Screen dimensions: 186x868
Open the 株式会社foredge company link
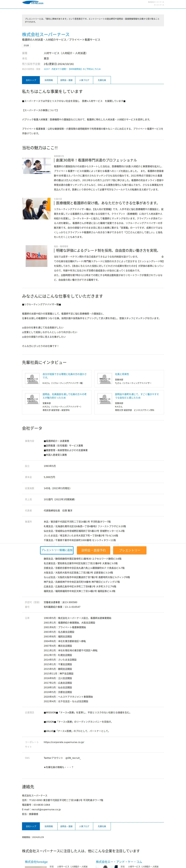(x=36, y=862)
